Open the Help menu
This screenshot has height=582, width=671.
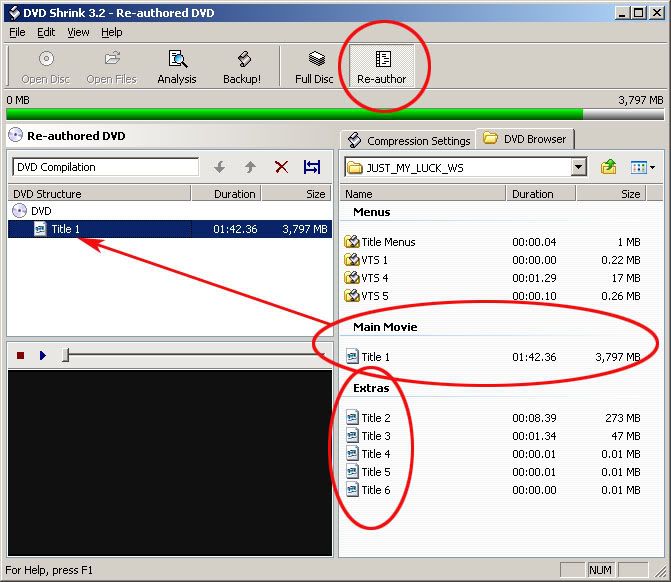pos(112,33)
